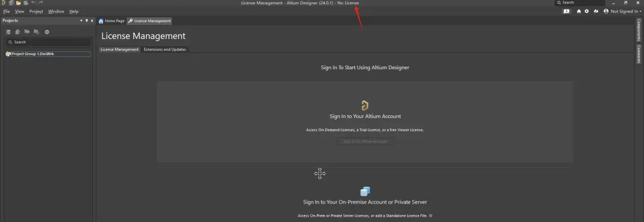This screenshot has width=644, height=222.
Task: Click the feedback comment-plus icon in top right
Action: pyautogui.click(x=566, y=11)
